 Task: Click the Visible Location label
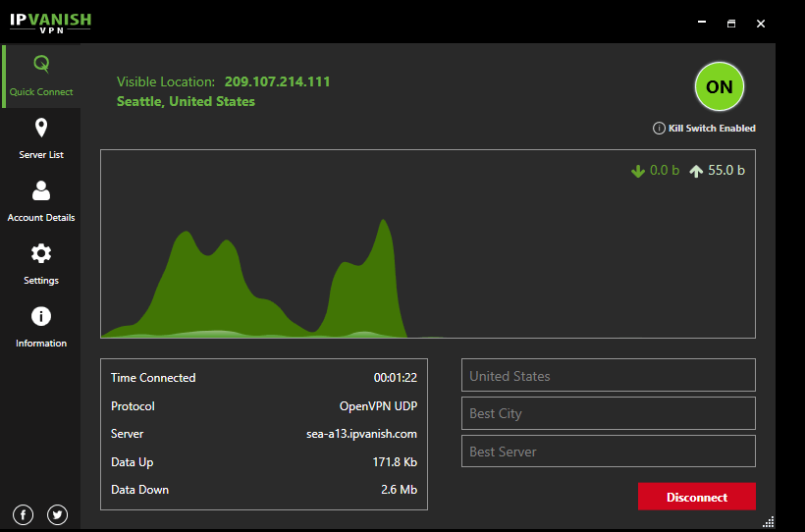(165, 81)
